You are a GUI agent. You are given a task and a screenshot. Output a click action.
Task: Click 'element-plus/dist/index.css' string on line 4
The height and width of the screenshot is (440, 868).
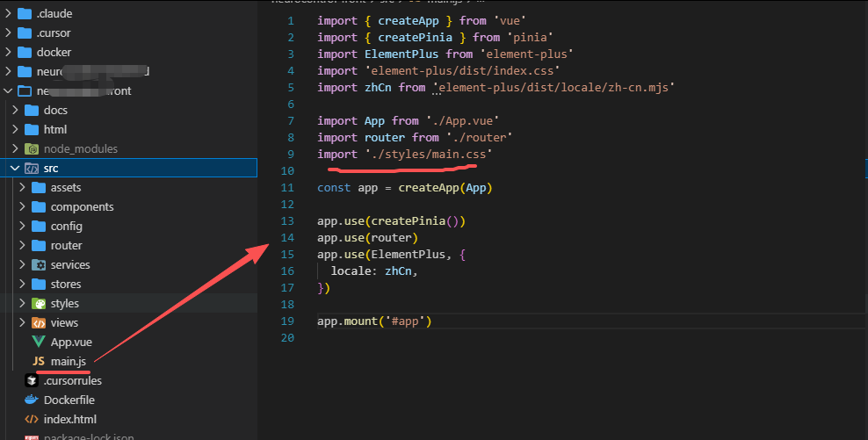pyautogui.click(x=462, y=71)
